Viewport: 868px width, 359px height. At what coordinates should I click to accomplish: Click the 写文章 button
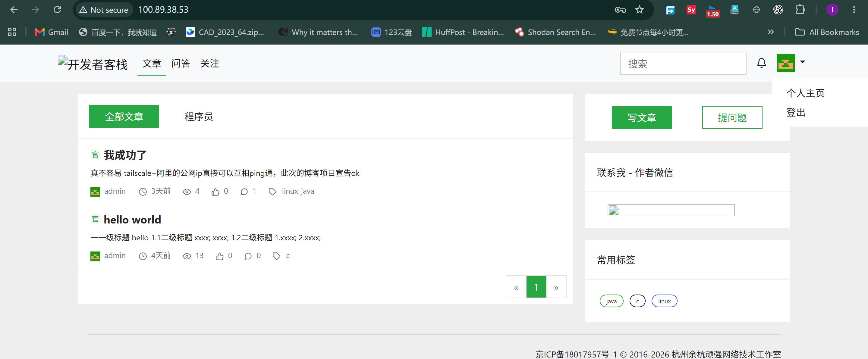[x=642, y=117]
